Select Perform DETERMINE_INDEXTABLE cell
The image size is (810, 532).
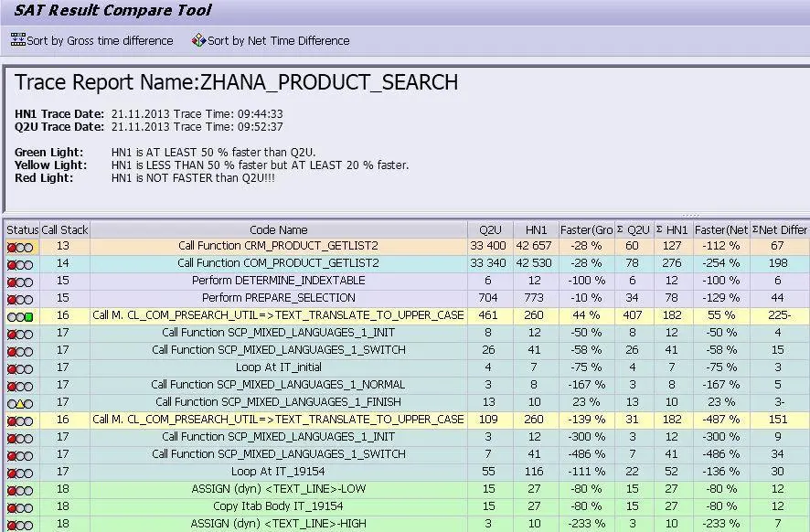[279, 281]
